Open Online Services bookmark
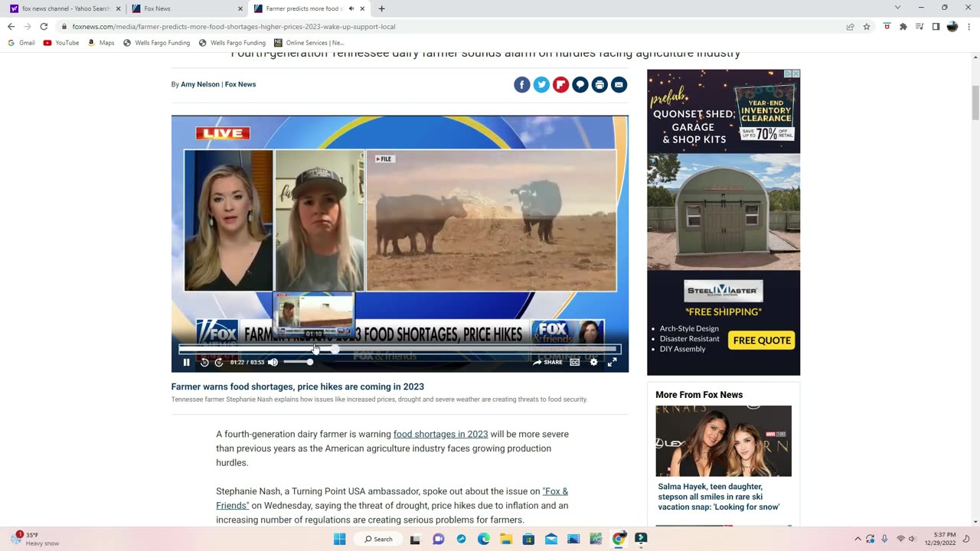 (309, 43)
